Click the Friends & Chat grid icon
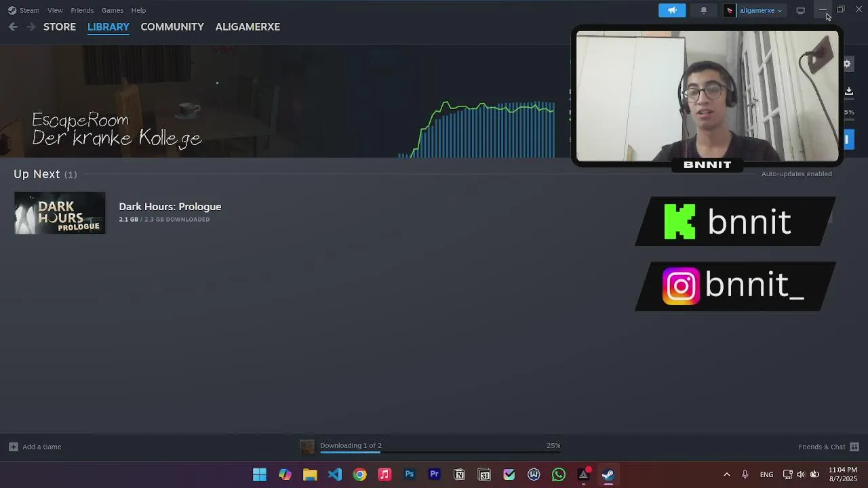Image resolution: width=868 pixels, height=488 pixels. pyautogui.click(x=854, y=447)
